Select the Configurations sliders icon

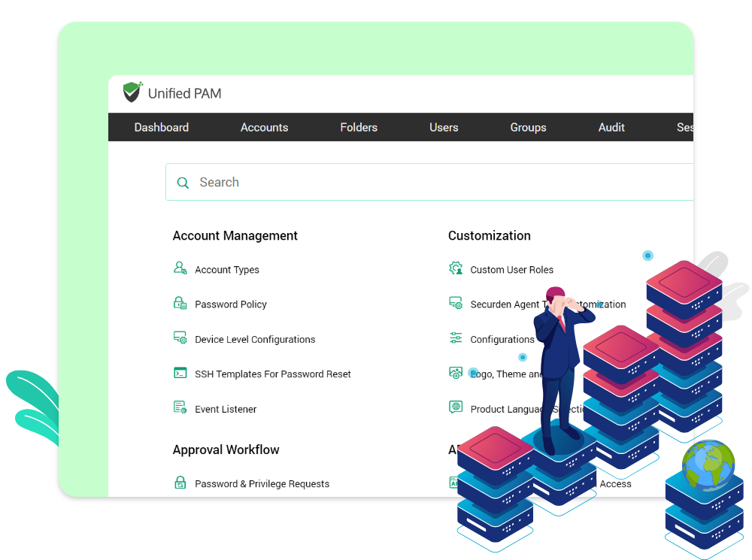pyautogui.click(x=456, y=338)
